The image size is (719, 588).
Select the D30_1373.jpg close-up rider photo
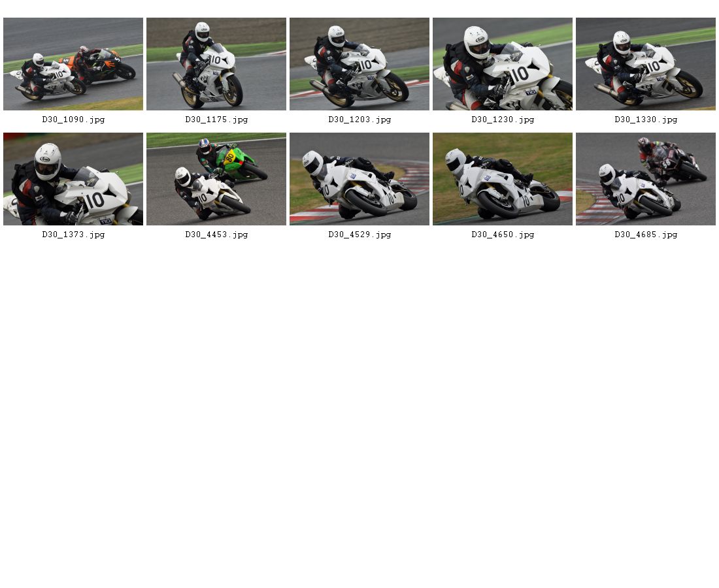pyautogui.click(x=73, y=179)
